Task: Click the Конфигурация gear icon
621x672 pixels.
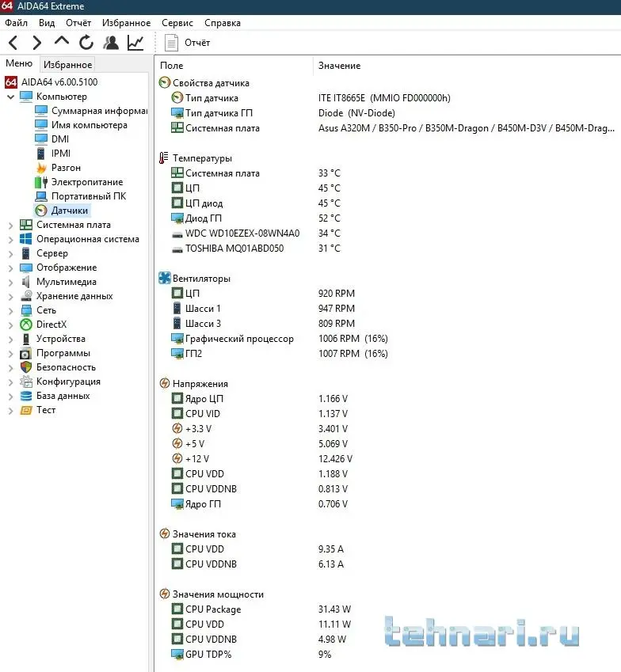Action: (x=26, y=382)
